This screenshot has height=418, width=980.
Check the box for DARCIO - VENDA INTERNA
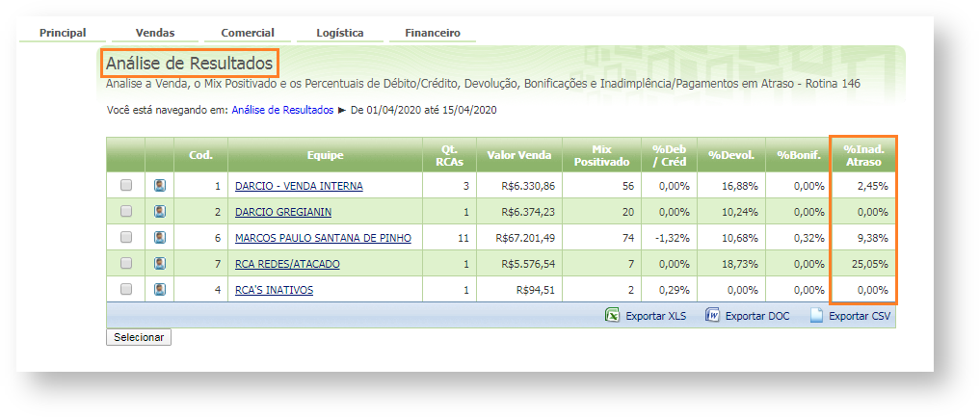point(126,186)
